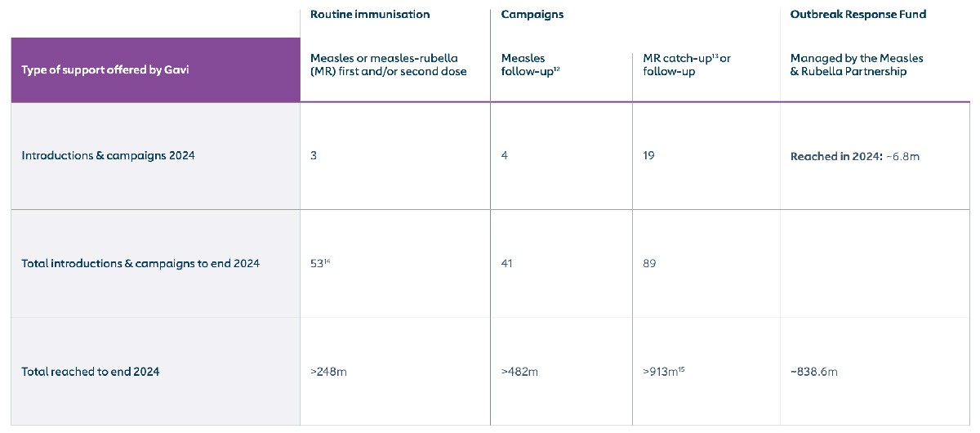Select "Total introductions & campaigns to end 2024" label

(140, 263)
